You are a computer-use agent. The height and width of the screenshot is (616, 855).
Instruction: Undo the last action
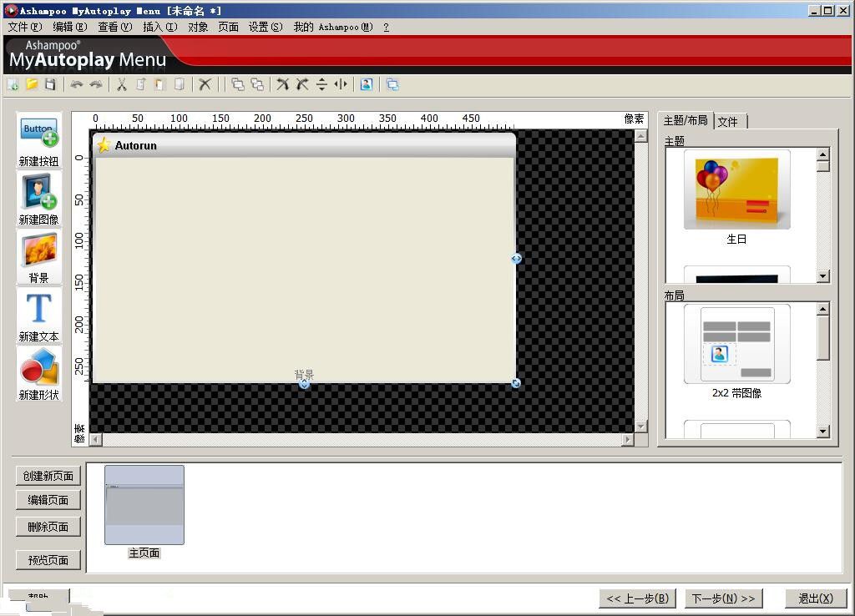coord(76,84)
